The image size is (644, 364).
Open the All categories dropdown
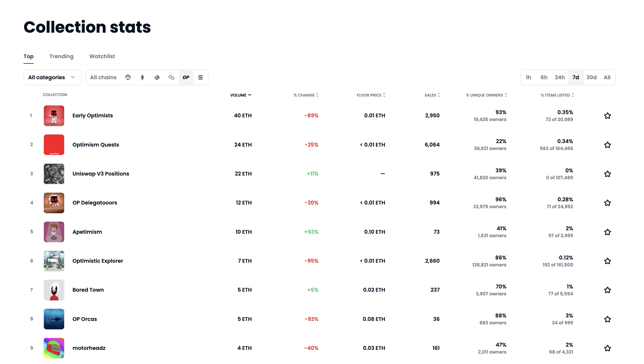(52, 78)
